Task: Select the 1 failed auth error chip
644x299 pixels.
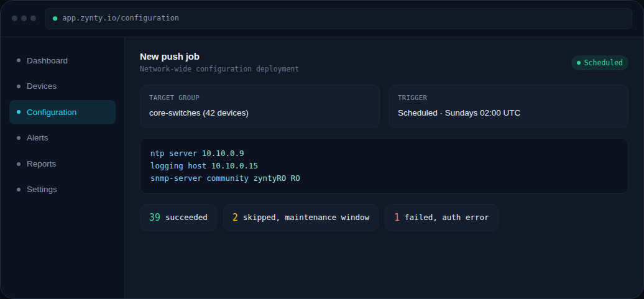Action: coord(441,218)
